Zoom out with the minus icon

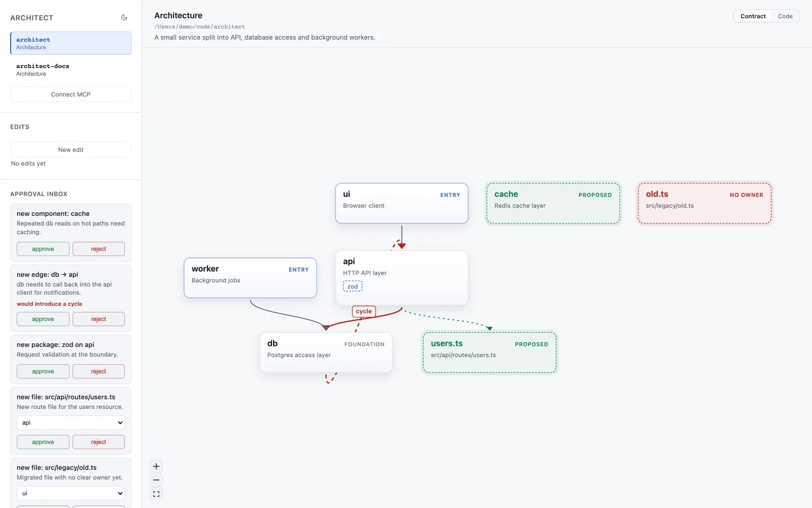[x=156, y=480]
